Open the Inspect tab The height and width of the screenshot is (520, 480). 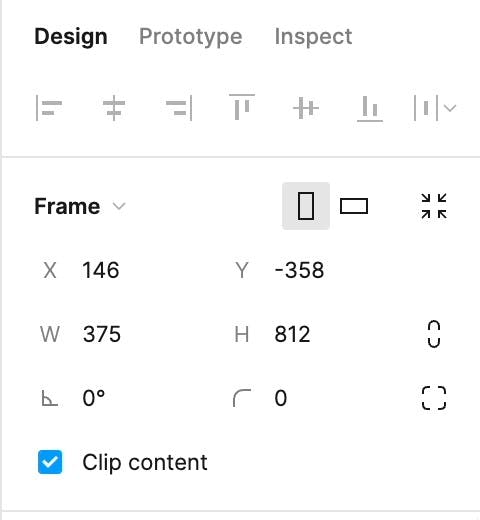click(313, 36)
